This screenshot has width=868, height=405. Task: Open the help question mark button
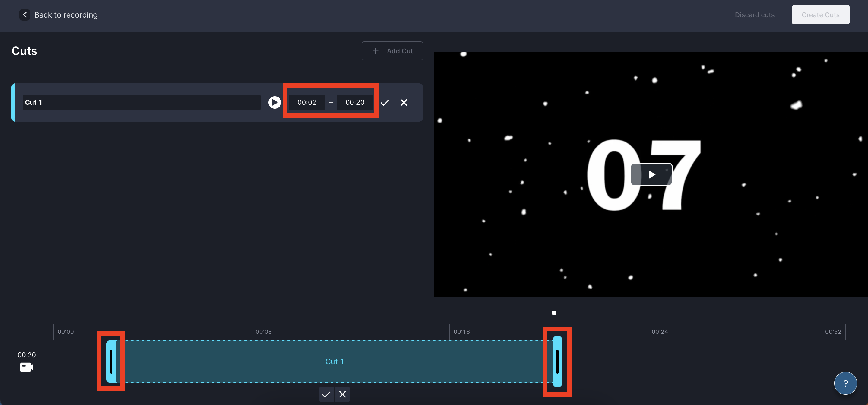click(x=845, y=383)
